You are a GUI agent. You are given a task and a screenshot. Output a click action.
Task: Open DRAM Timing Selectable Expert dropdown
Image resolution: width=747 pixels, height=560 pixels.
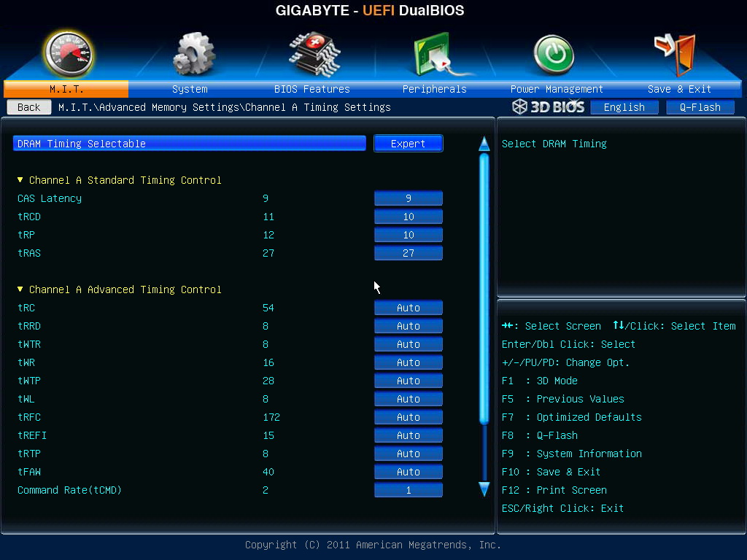[409, 144]
